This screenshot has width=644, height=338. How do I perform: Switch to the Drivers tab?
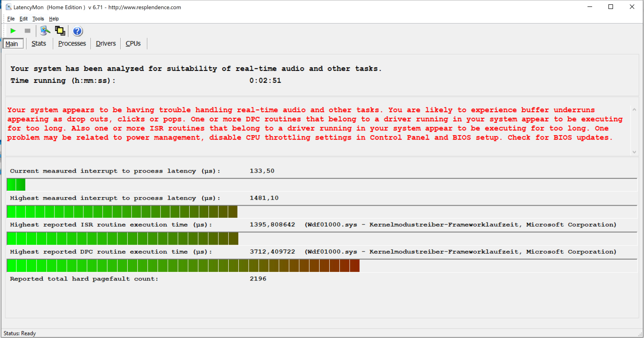pyautogui.click(x=106, y=43)
